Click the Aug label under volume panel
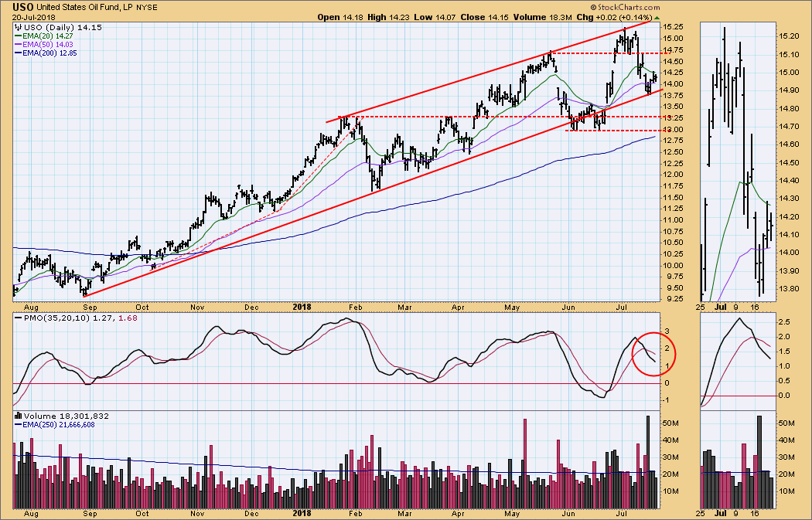812x520 pixels. point(32,514)
